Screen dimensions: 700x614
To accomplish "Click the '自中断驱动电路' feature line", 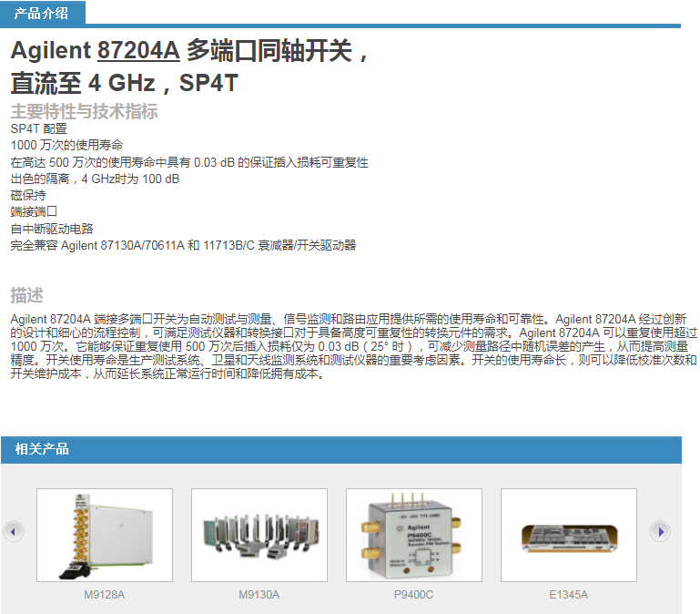I will coord(52,229).
